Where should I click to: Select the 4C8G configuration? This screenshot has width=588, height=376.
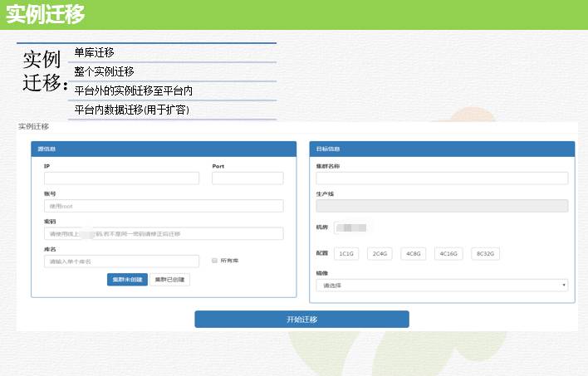click(x=414, y=254)
